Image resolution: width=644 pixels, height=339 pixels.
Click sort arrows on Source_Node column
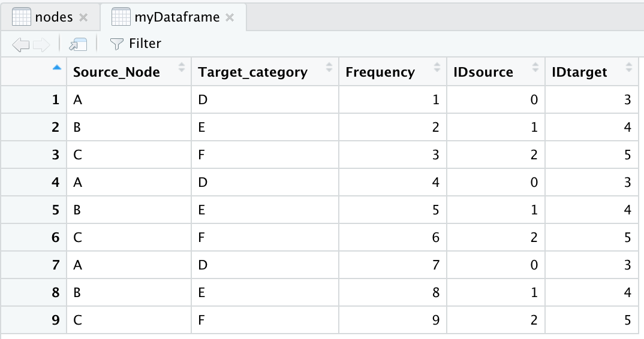point(182,68)
